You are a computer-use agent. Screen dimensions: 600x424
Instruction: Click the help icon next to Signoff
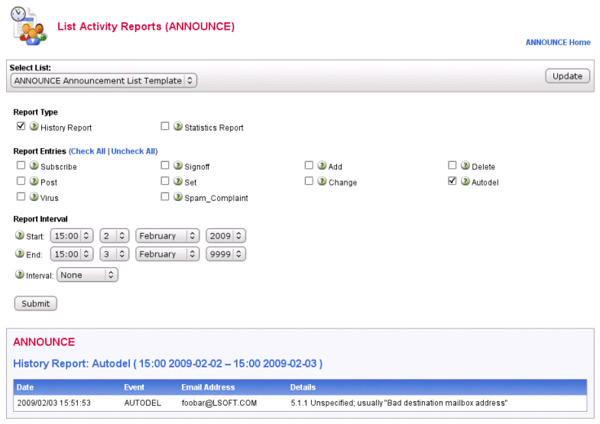(178, 165)
